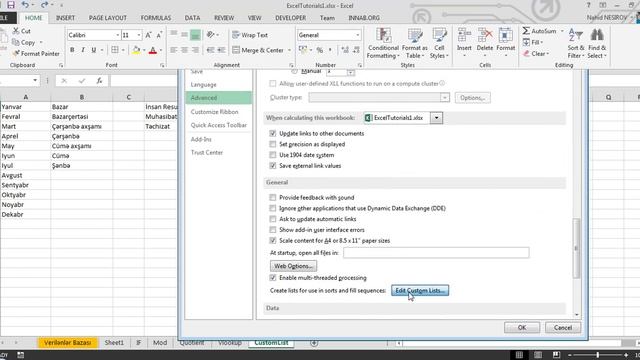Open the PAGE LAYOUT ribbon tab
The height and width of the screenshot is (360, 640).
[108, 18]
